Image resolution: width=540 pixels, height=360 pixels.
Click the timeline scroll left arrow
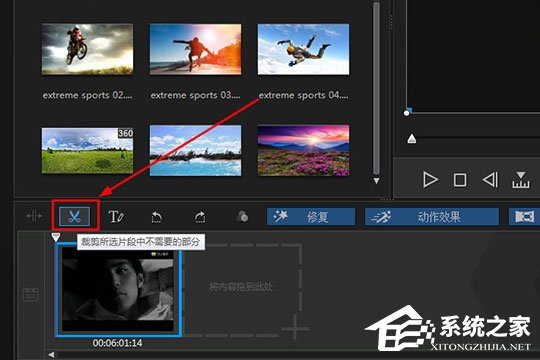[51, 354]
